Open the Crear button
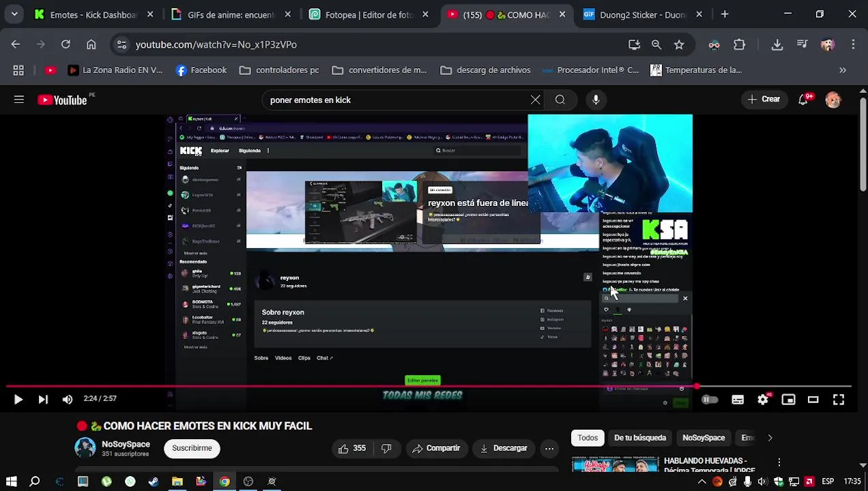Screen dimensions: 868x491 (764, 100)
